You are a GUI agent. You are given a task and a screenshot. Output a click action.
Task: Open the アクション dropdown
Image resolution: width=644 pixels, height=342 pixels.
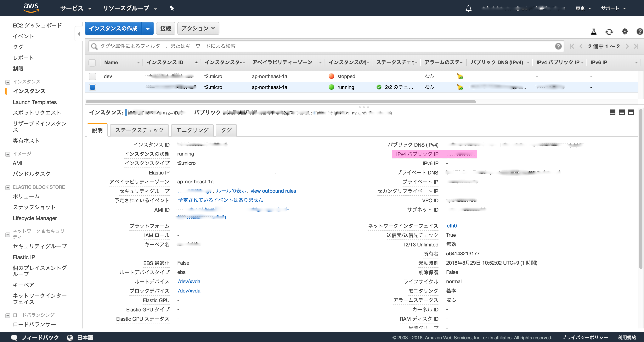(x=198, y=29)
